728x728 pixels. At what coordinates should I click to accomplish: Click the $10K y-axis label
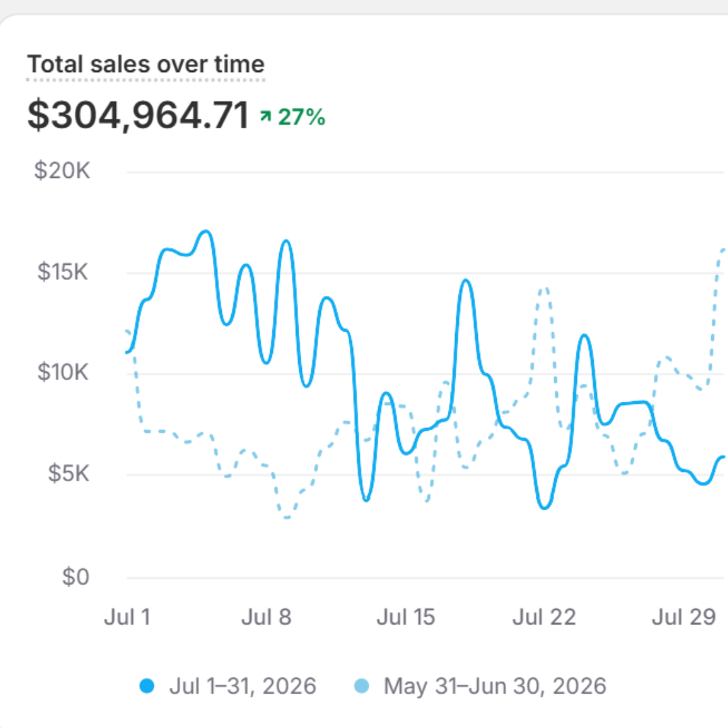[63, 372]
